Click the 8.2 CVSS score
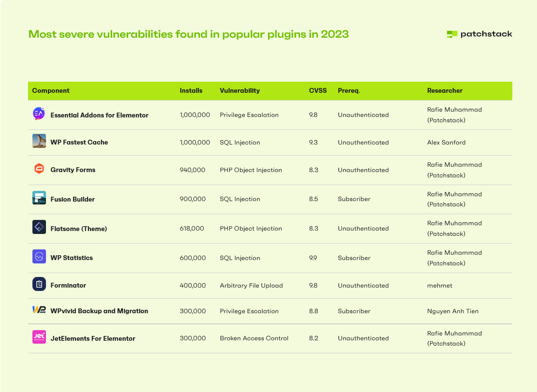Screen dimensions: 537x392 (x=313, y=338)
